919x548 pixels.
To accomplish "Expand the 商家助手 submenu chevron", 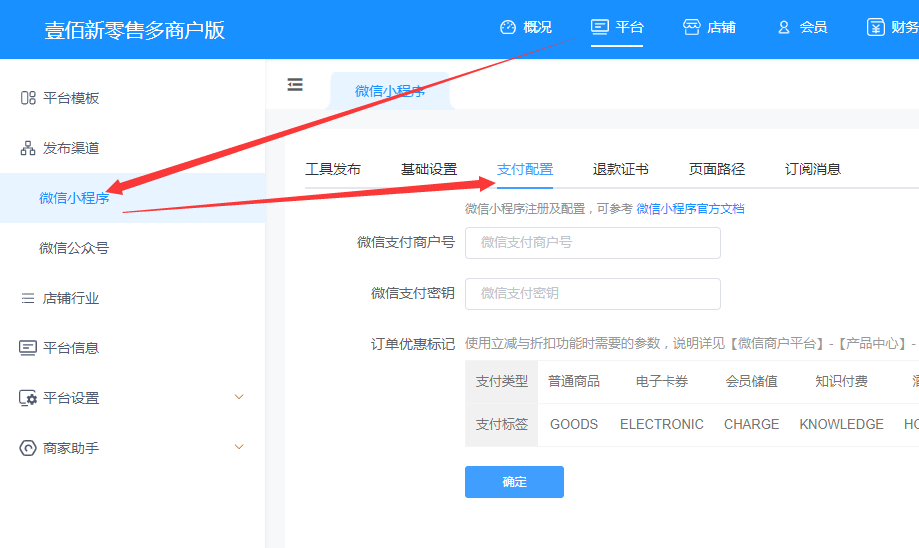I will point(239,447).
